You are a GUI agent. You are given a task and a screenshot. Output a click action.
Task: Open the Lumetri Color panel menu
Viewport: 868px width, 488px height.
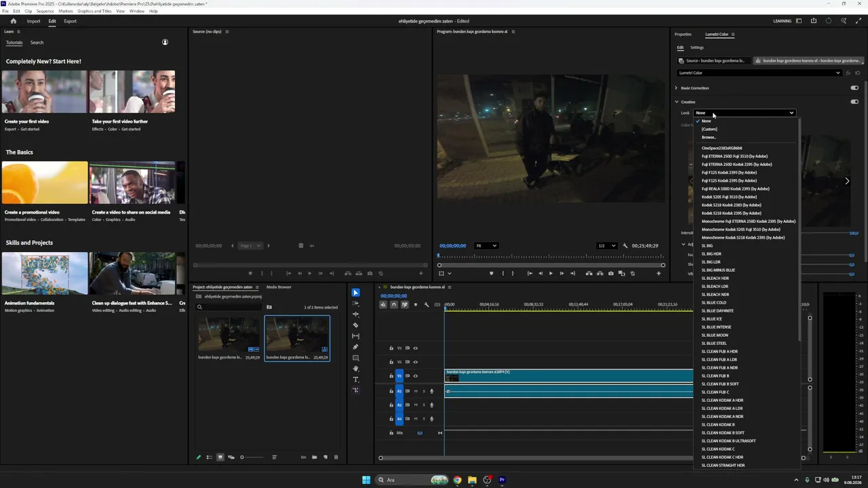point(733,34)
